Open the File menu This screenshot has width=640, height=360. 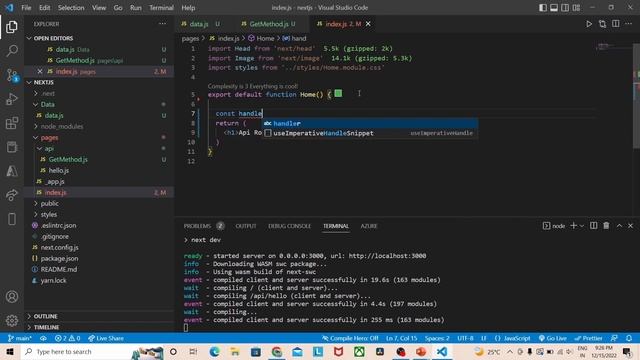(x=26, y=8)
